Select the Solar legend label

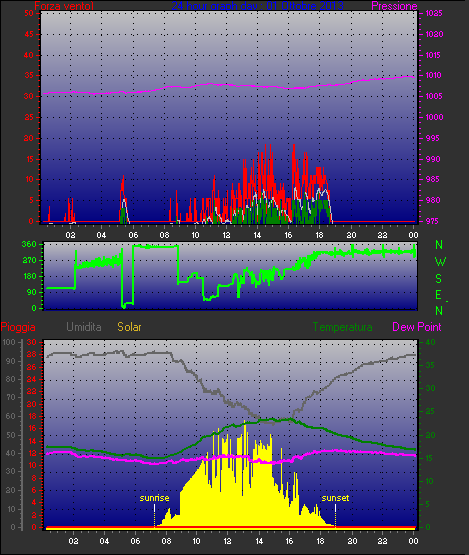[x=129, y=327]
